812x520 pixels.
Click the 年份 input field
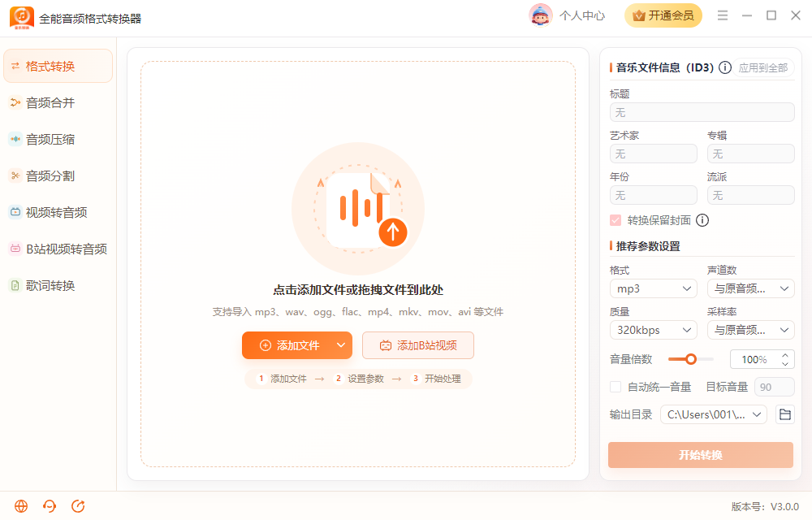point(654,195)
